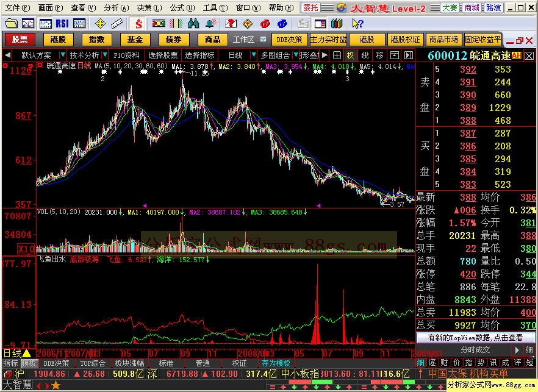Open the 分析(A) menu
Viewport: 538px width, 392px height.
point(117,7)
